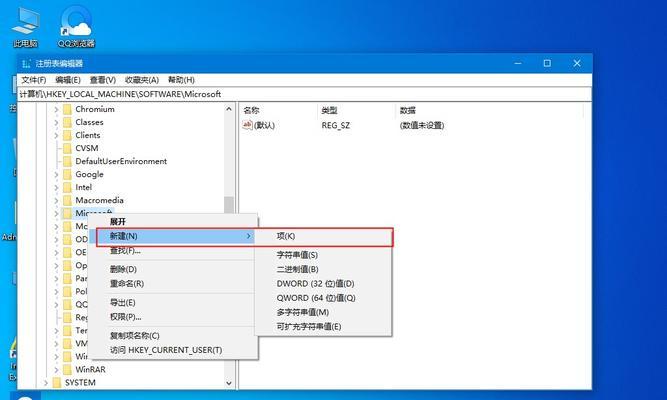Choose 删除(D) in the context menu
Screen dimensions: 667x400
(173, 269)
